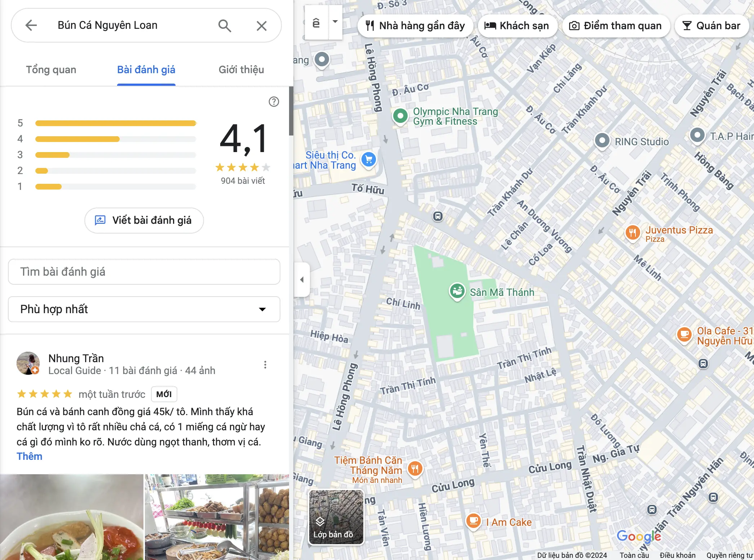Toggle the Lớp bản đồ layer thumbnail
The width and height of the screenshot is (754, 560).
336,517
